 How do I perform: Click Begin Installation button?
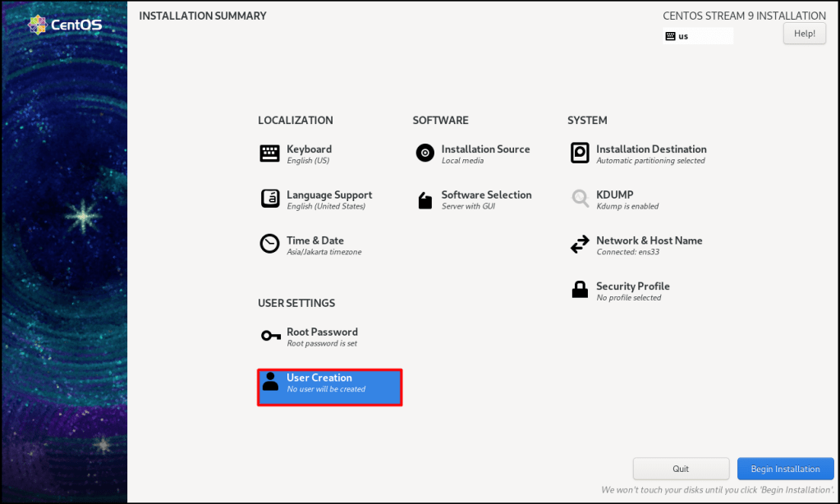(x=785, y=469)
